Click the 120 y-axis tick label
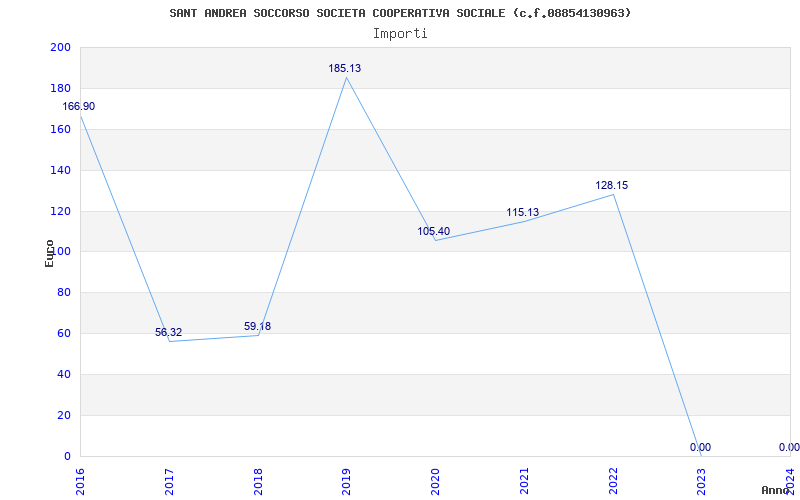 (x=60, y=211)
